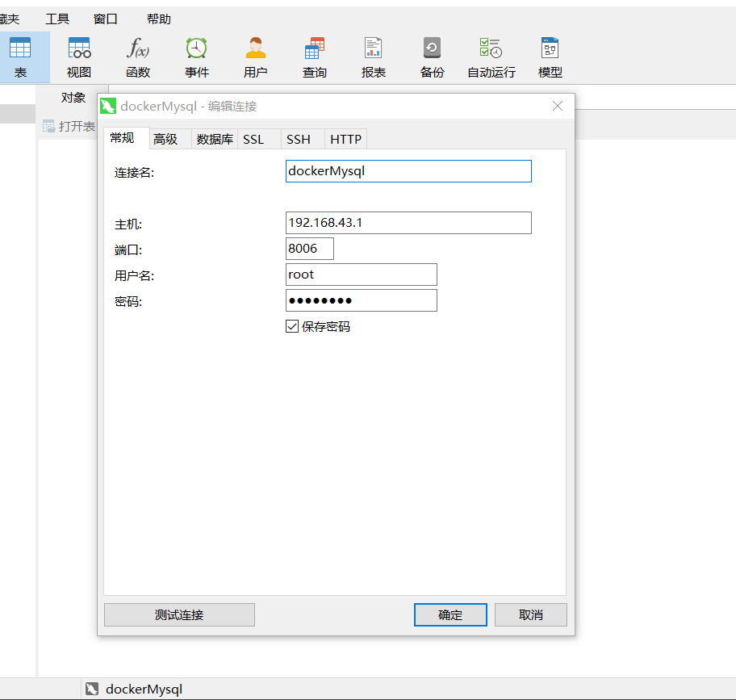736x700 pixels.
Task: Toggle the Save Password (保存密码) checkbox
Action: [292, 327]
